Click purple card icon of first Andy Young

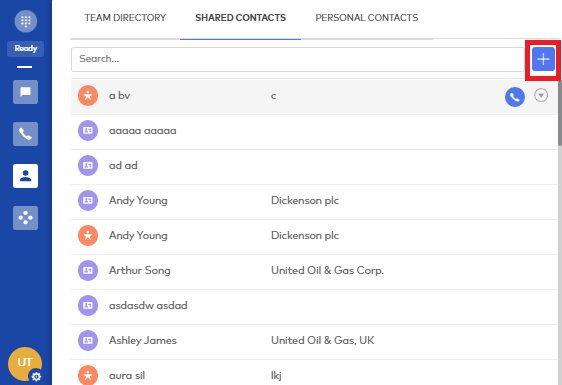coord(88,200)
